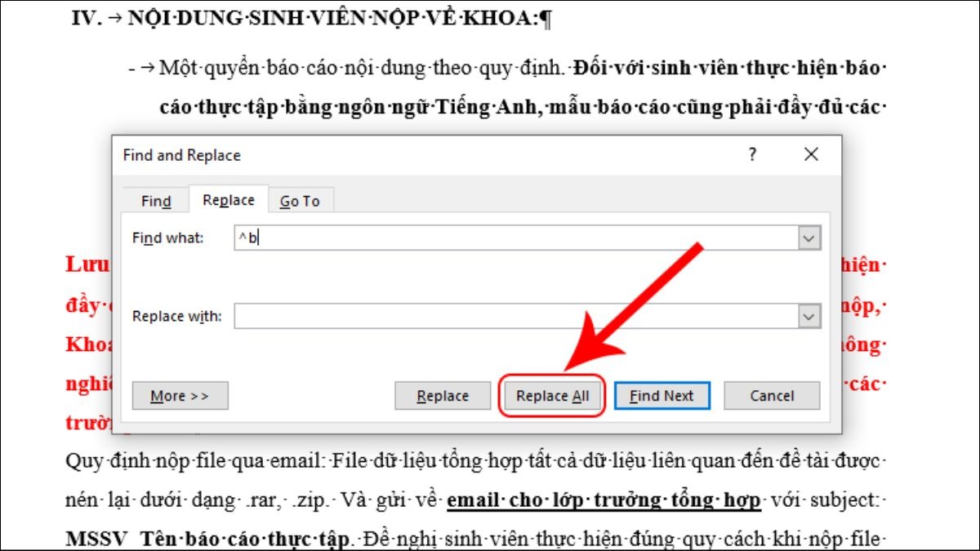This screenshot has height=551, width=980.
Task: Click the Replace All button
Action: point(552,396)
